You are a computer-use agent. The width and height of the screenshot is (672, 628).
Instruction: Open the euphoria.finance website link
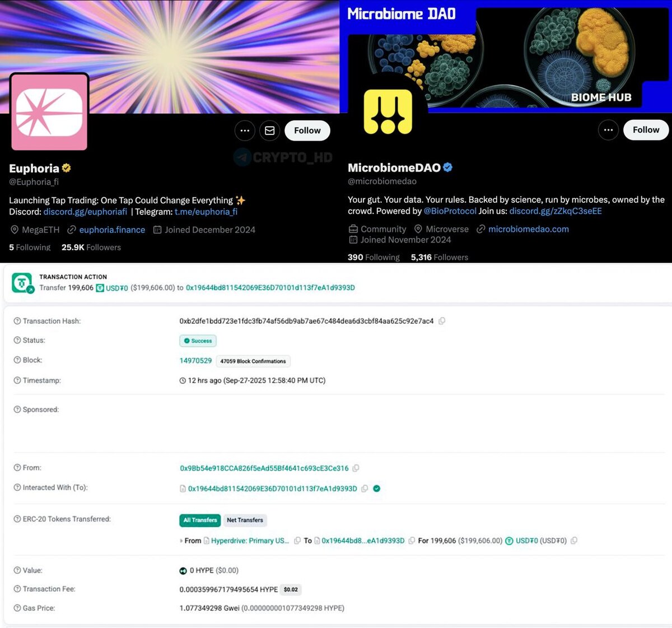[112, 230]
